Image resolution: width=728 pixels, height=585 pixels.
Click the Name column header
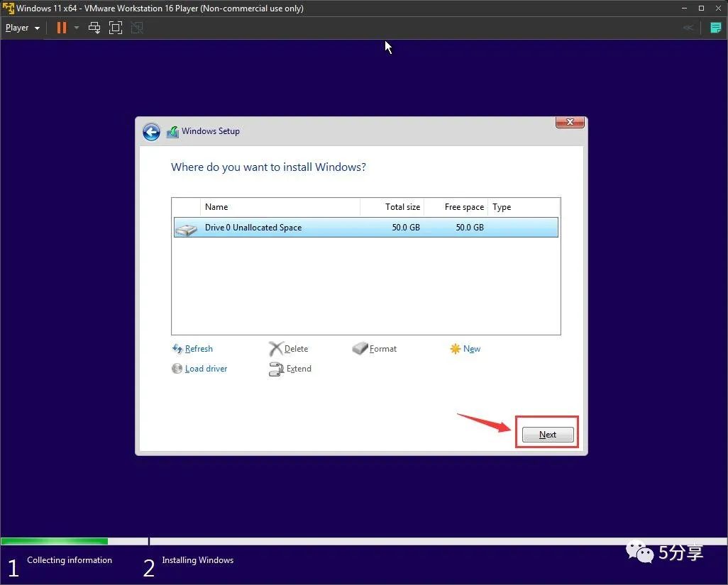pyautogui.click(x=280, y=207)
